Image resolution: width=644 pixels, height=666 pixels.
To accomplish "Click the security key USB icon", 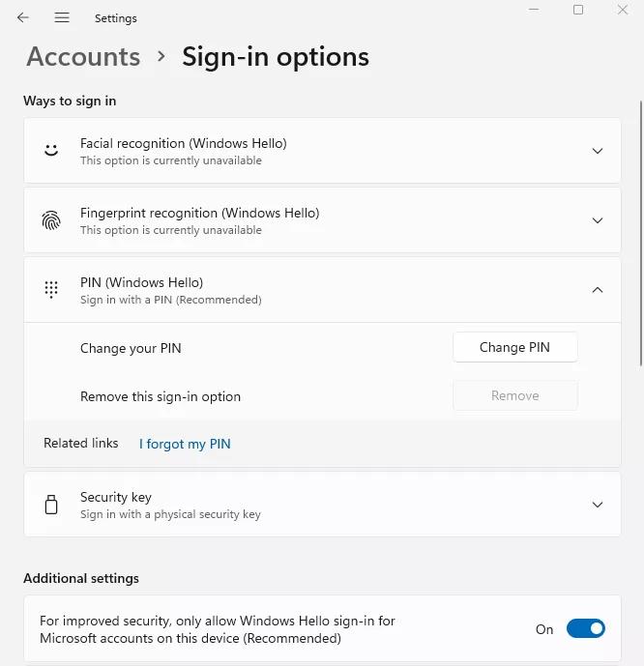I will 51,505.
